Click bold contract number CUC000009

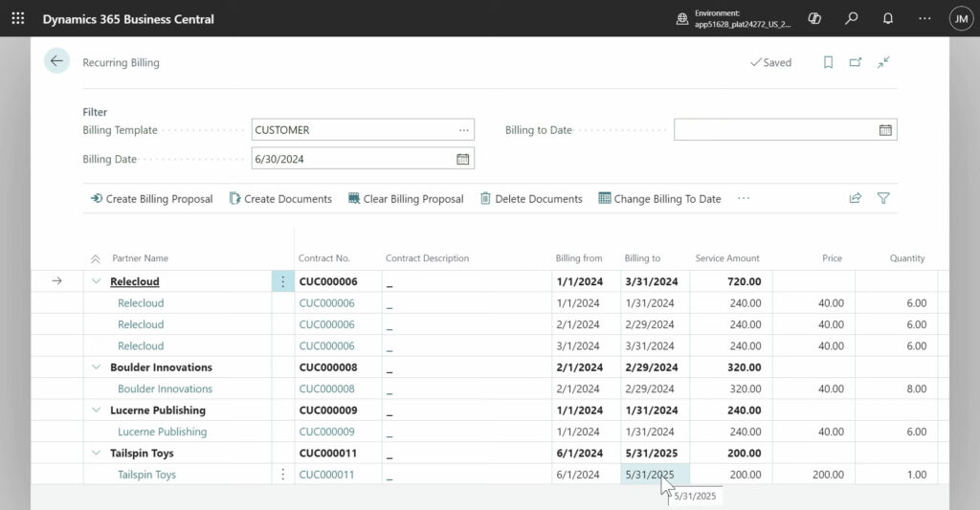click(x=328, y=410)
